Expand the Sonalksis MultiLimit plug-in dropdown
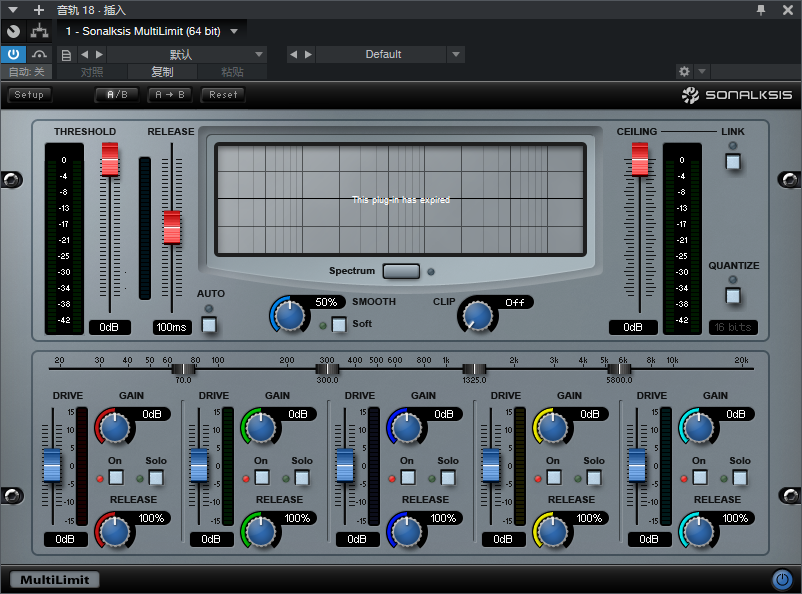Viewport: 802px width, 594px height. click(234, 31)
